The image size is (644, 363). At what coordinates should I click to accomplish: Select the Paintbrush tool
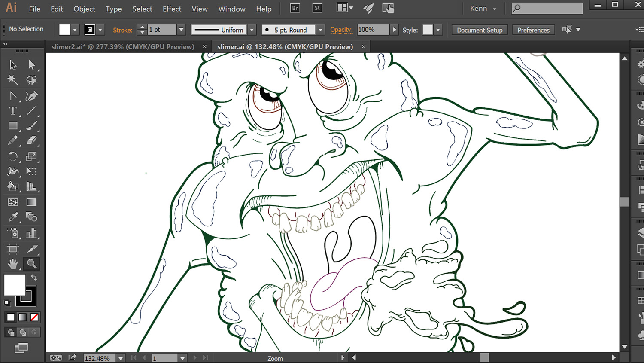coord(31,126)
